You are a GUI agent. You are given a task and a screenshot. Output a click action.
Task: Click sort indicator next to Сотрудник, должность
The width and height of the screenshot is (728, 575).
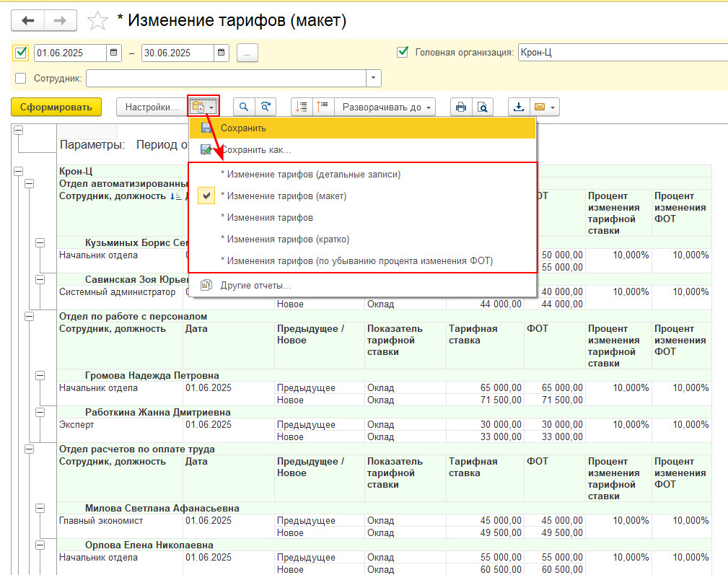175,197
